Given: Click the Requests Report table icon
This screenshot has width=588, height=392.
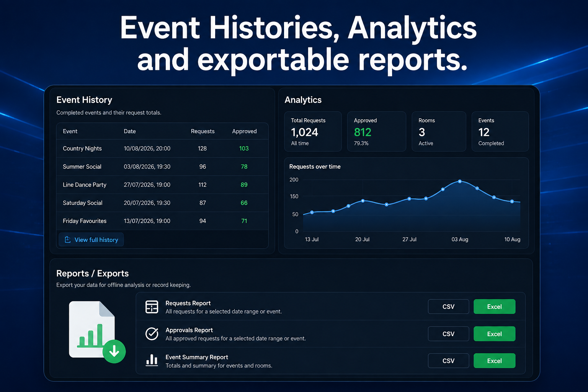Looking at the screenshot, I should (x=152, y=307).
